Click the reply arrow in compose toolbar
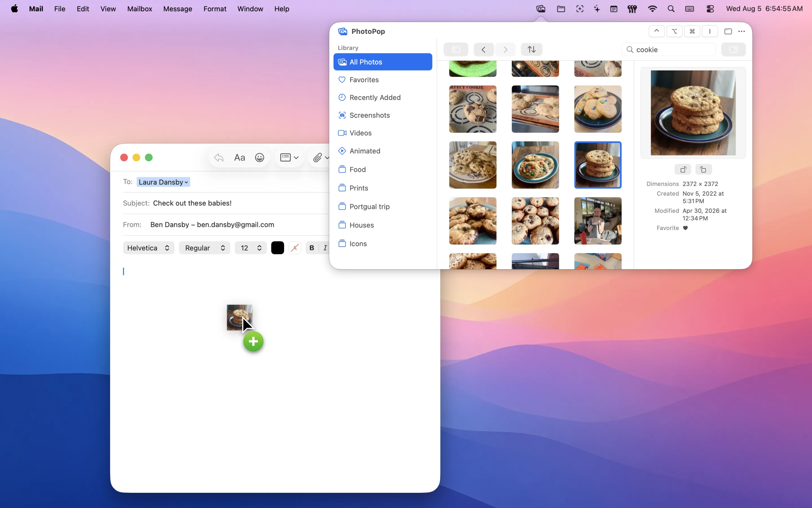The image size is (812, 508). 219,157
